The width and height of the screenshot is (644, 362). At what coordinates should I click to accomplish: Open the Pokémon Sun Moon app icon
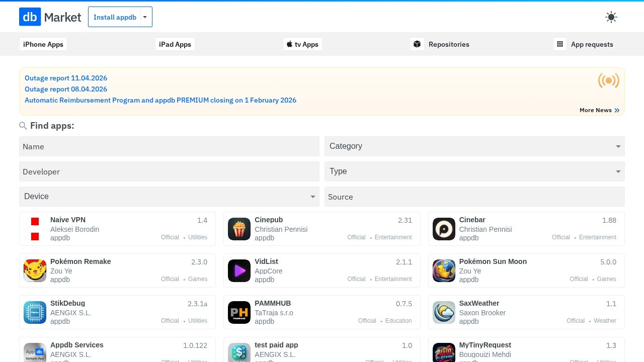tap(444, 270)
